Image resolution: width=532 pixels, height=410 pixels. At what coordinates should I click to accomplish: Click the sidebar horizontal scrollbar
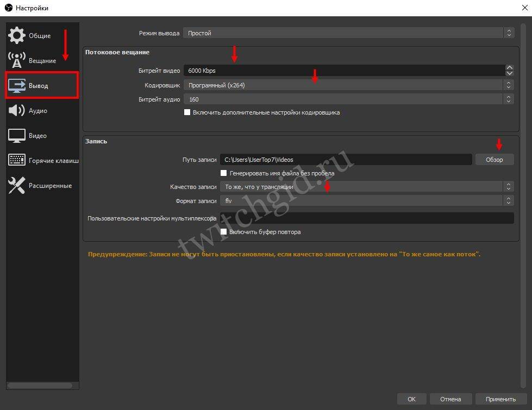tap(40, 386)
